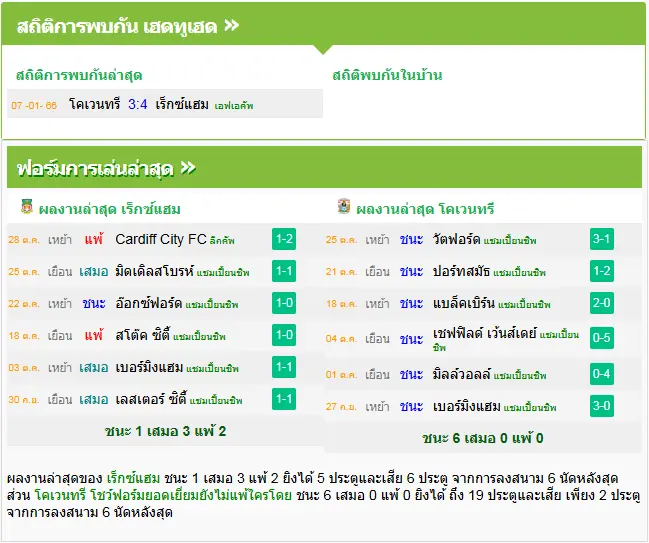Click the 0-5 score badge for Sheffield Wednesday
This screenshot has width=649, height=543.
(601, 338)
